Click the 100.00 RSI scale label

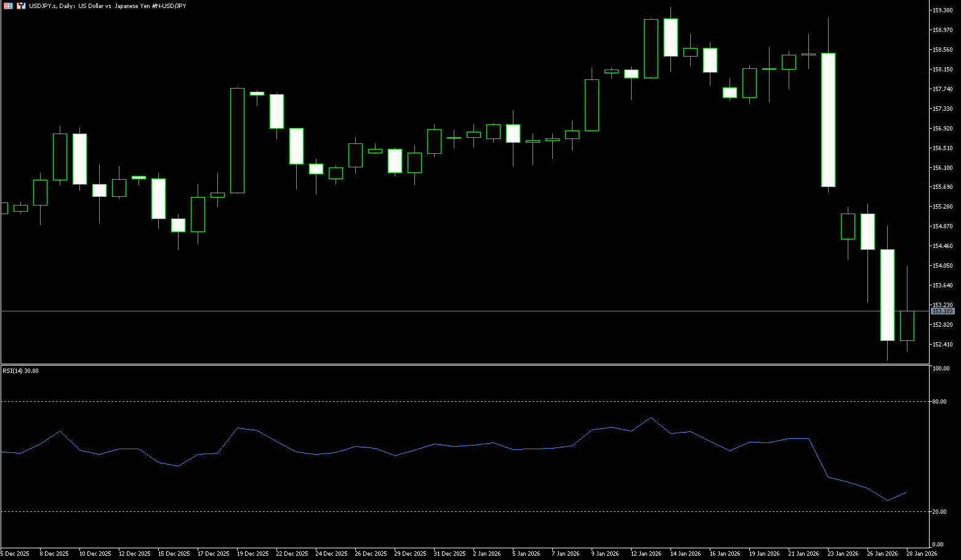point(941,369)
